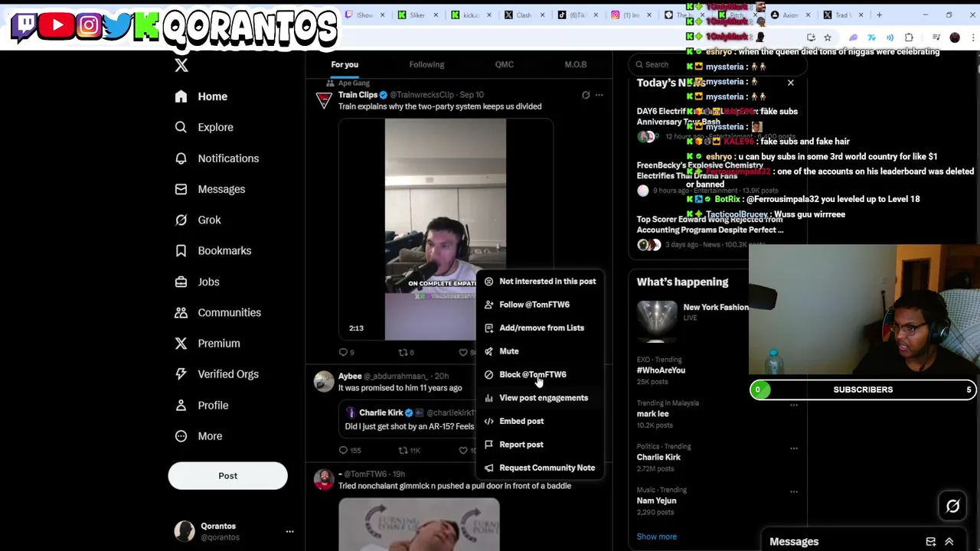This screenshot has height=551, width=980.
Task: Switch to the M.O.B tab
Action: click(x=576, y=64)
